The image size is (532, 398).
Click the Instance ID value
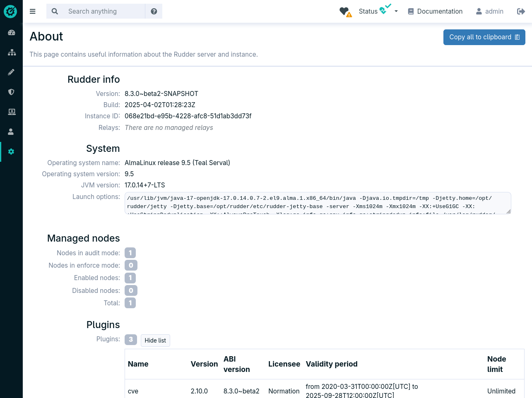pyautogui.click(x=188, y=116)
